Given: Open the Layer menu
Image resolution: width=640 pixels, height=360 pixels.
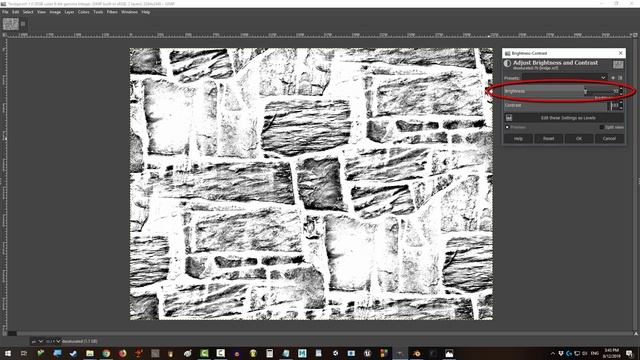Looking at the screenshot, I should 69,12.
